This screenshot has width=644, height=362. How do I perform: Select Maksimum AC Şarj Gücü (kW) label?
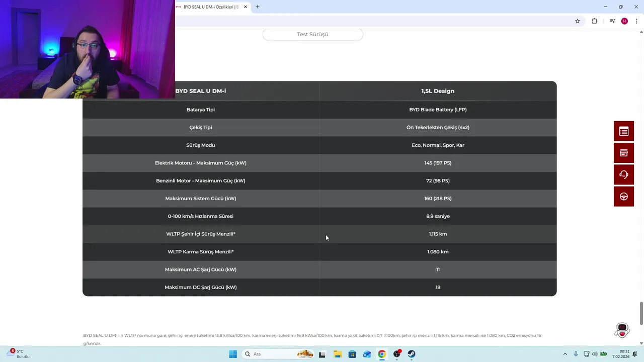[x=201, y=269]
